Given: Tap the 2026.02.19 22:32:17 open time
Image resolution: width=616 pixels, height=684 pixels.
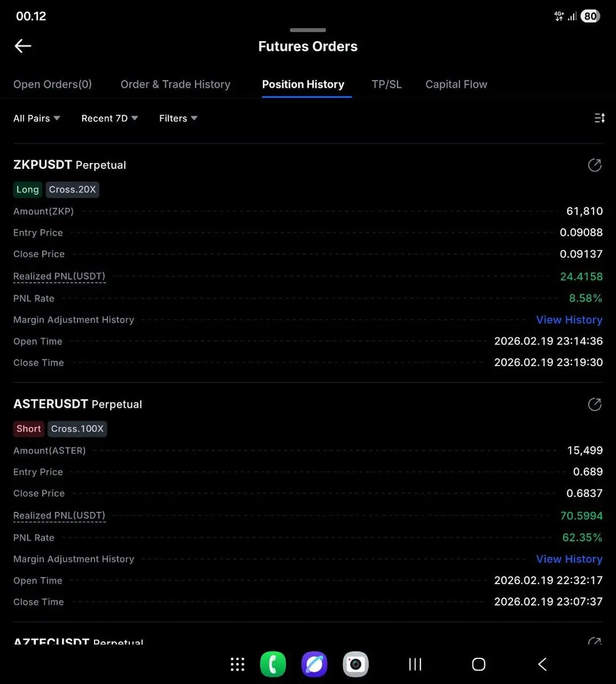Looking at the screenshot, I should [x=548, y=581].
